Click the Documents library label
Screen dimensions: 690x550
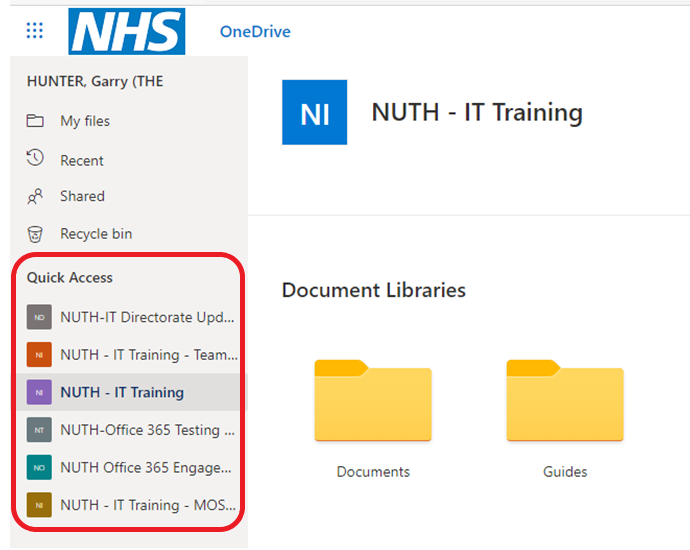[x=373, y=472]
